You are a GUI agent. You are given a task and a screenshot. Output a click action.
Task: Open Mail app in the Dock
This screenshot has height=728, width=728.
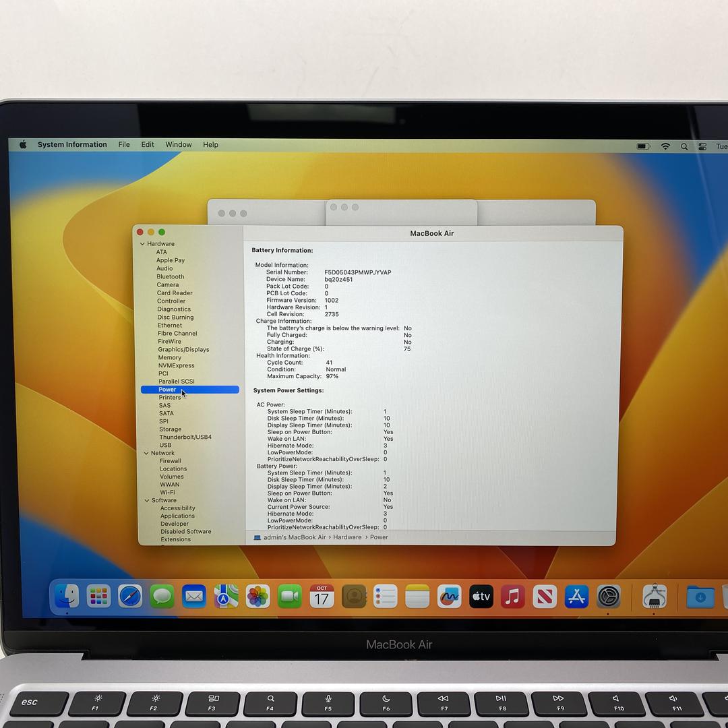pos(194,596)
